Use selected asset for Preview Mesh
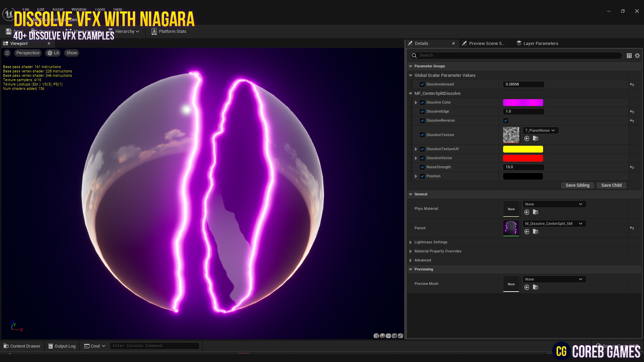644x362 pixels. click(527, 287)
